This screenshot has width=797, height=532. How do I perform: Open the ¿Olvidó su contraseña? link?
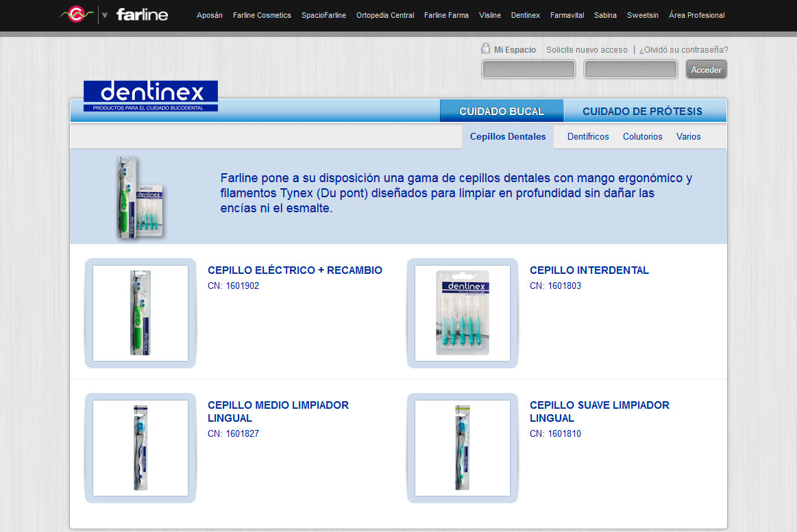coord(688,49)
